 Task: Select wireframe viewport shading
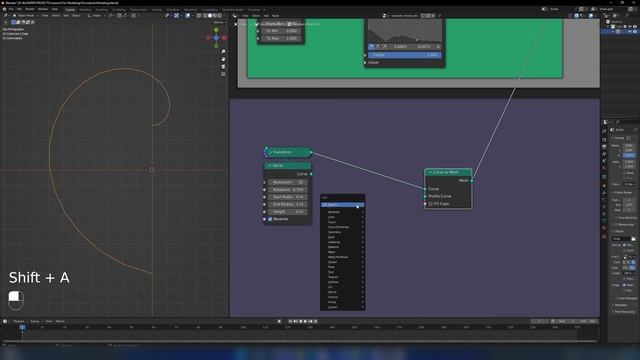205,16
